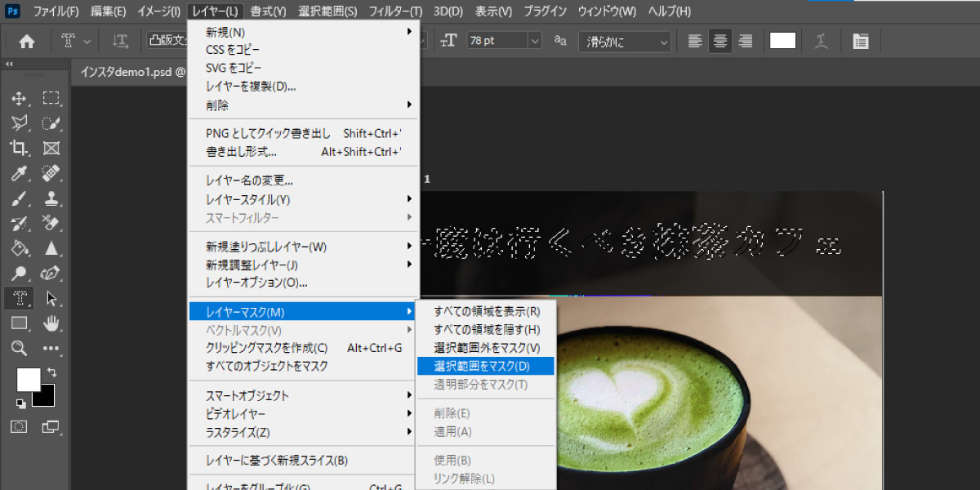
Task: Select the Rectangular Marquee tool
Action: point(51,99)
